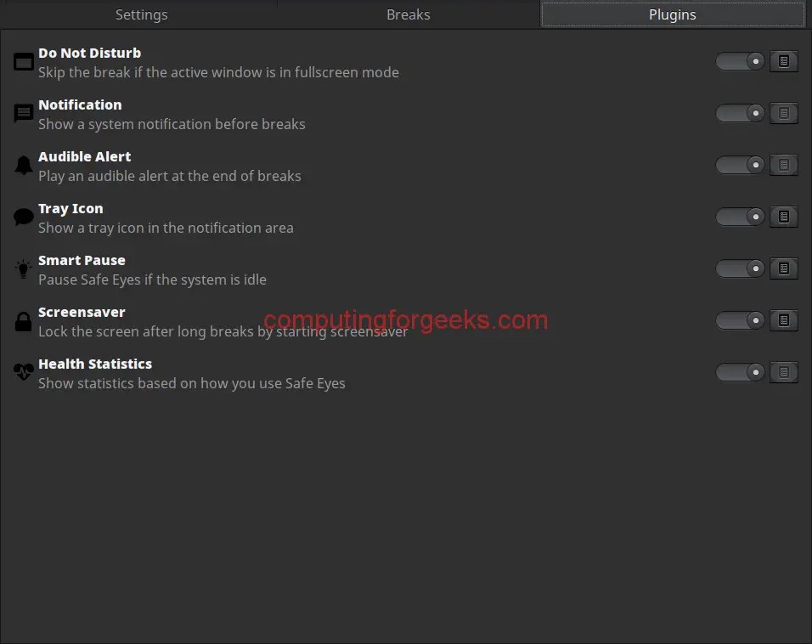Toggle the Audible Alert switch
This screenshot has height=644, width=812.
point(738,165)
